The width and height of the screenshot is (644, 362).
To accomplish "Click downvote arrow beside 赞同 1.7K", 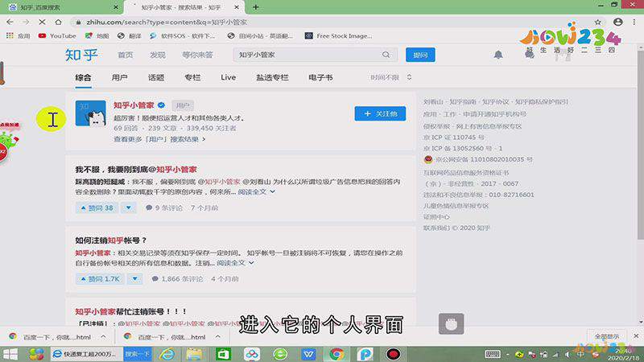I will (134, 278).
